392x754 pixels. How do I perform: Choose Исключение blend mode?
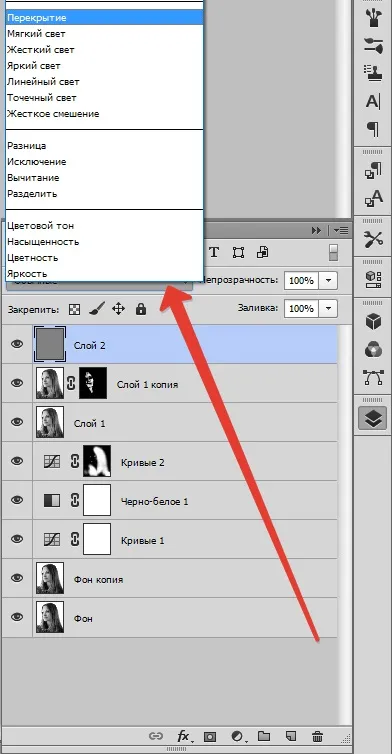[105, 162]
